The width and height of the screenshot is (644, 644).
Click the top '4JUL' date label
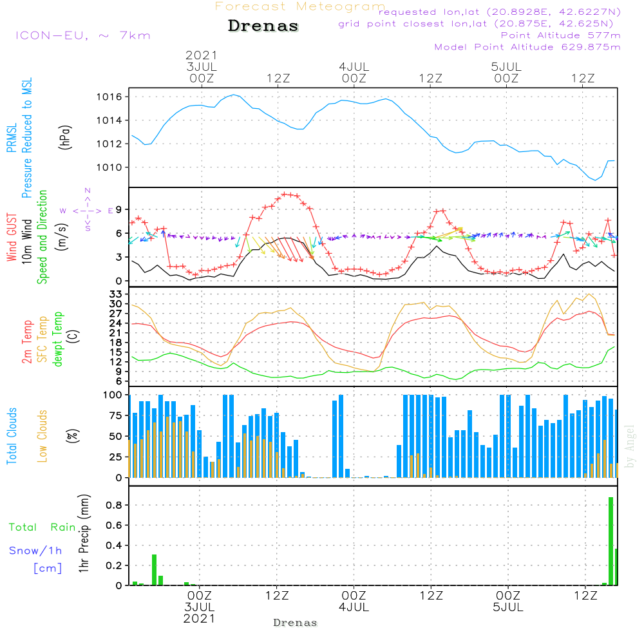coord(354,66)
